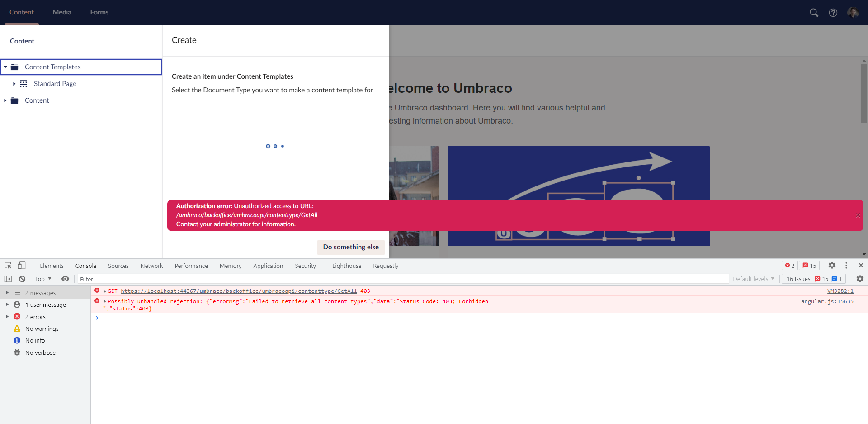Screen dimensions: 868x424
Task: Click the Do something else button
Action: tap(351, 247)
